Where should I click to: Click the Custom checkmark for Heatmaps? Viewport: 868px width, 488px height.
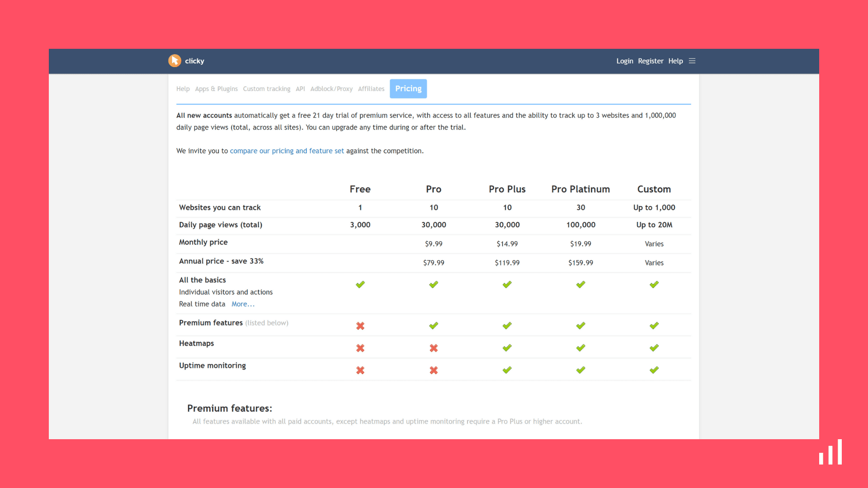654,348
